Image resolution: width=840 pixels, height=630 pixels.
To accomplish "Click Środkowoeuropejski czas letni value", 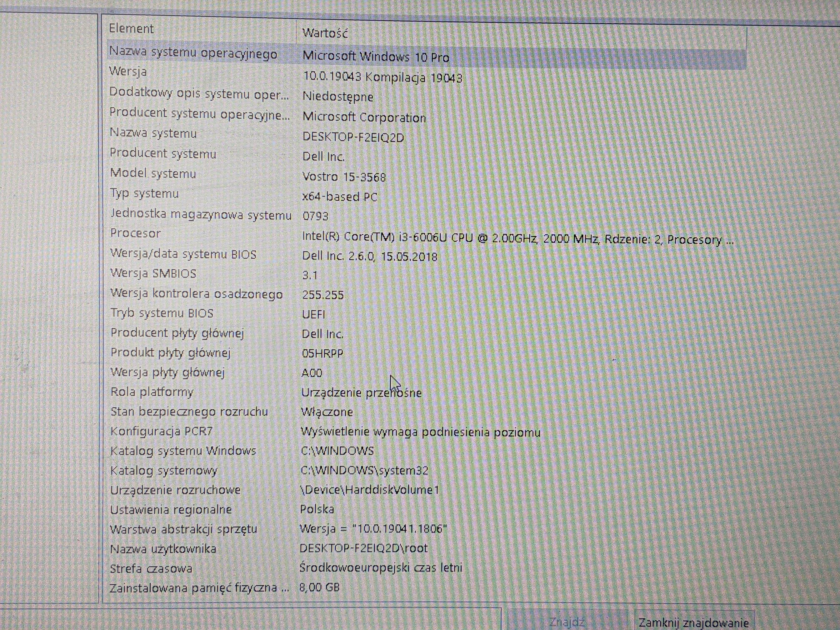I will 381,568.
